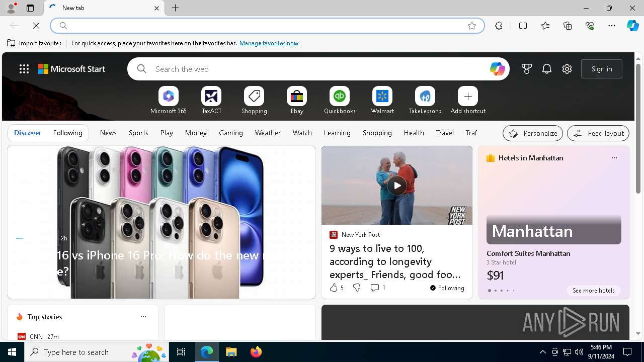
Task: Click the Copilot icon in search box
Action: [x=497, y=69]
